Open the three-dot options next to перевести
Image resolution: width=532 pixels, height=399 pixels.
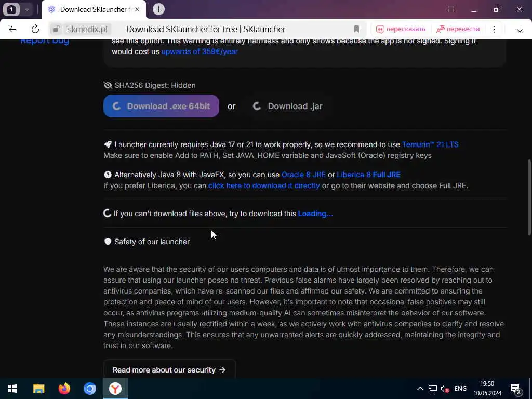[494, 29]
